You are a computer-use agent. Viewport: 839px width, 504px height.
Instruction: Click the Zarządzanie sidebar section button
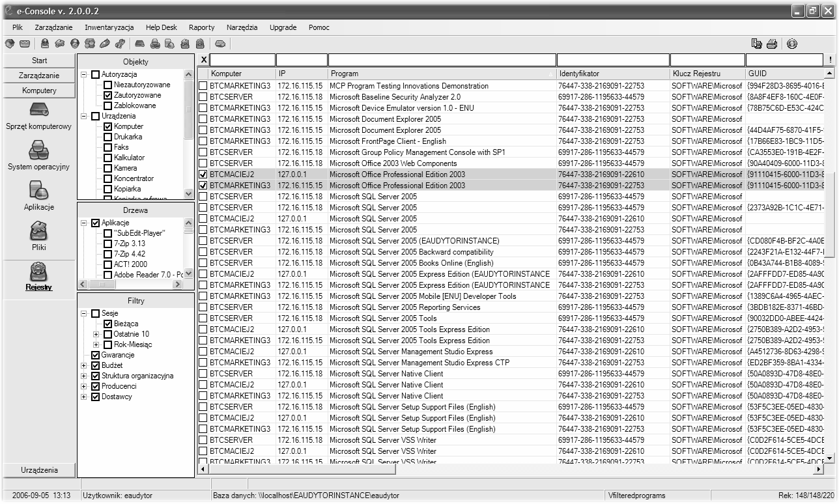(x=39, y=76)
